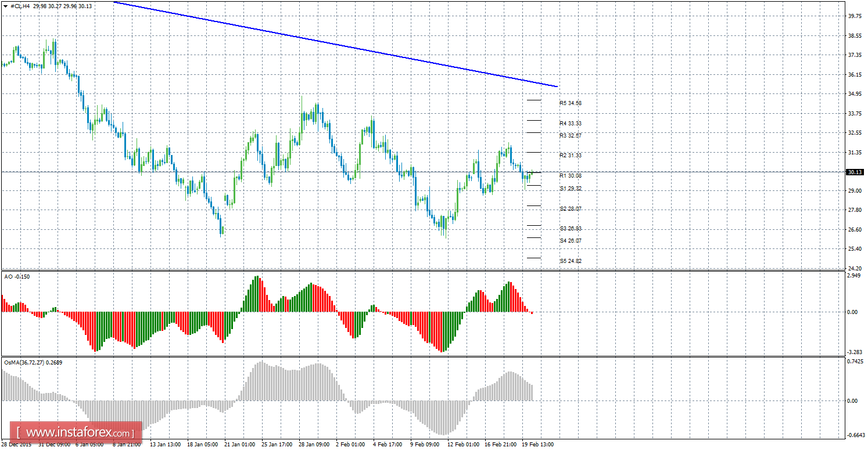Click 27.80 on the price axis
Screen dimensions: 868x451
pos(855,210)
